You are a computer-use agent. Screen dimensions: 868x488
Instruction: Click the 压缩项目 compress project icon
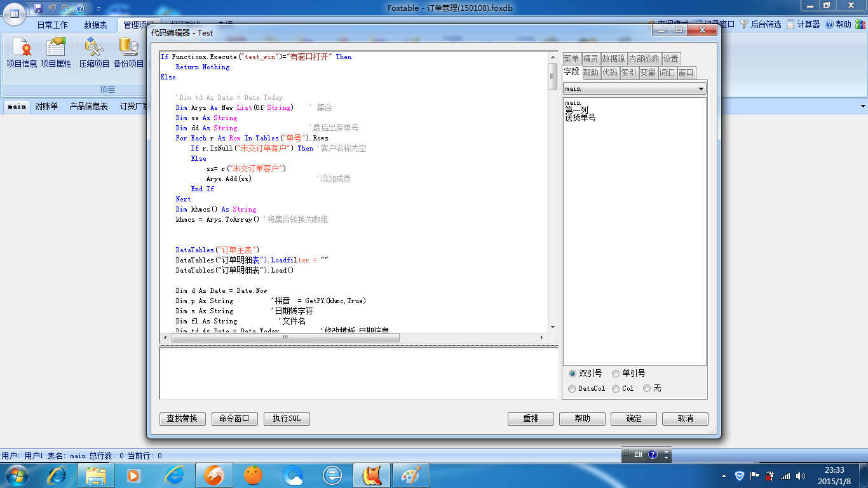pyautogui.click(x=94, y=53)
